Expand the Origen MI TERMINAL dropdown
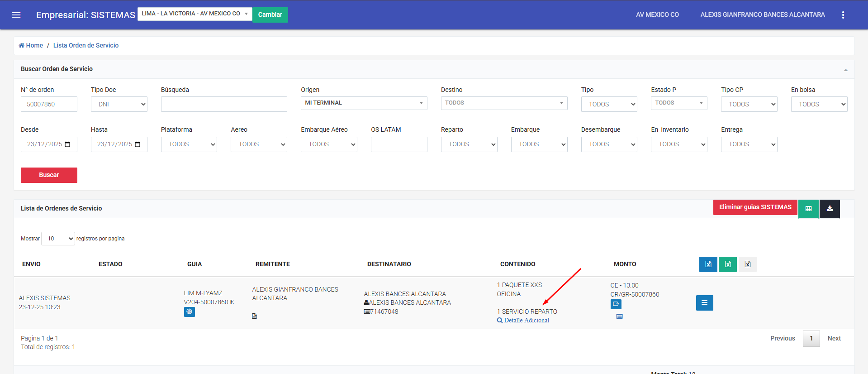Viewport: 868px width, 374px height. 364,103
